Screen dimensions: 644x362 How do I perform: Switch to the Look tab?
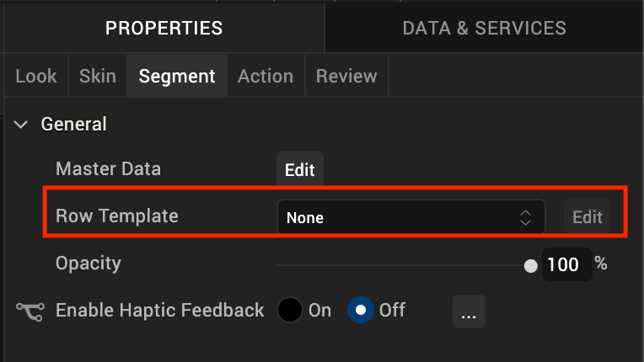(x=36, y=76)
